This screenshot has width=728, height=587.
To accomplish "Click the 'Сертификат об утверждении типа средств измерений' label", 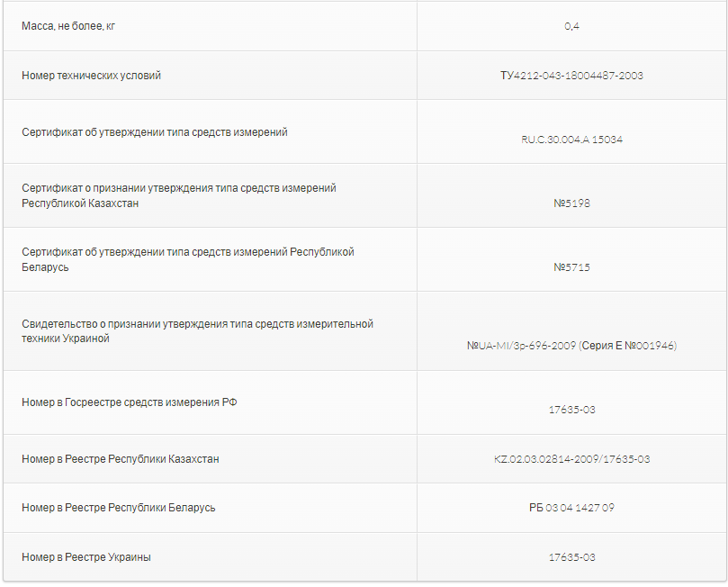I will 155,132.
